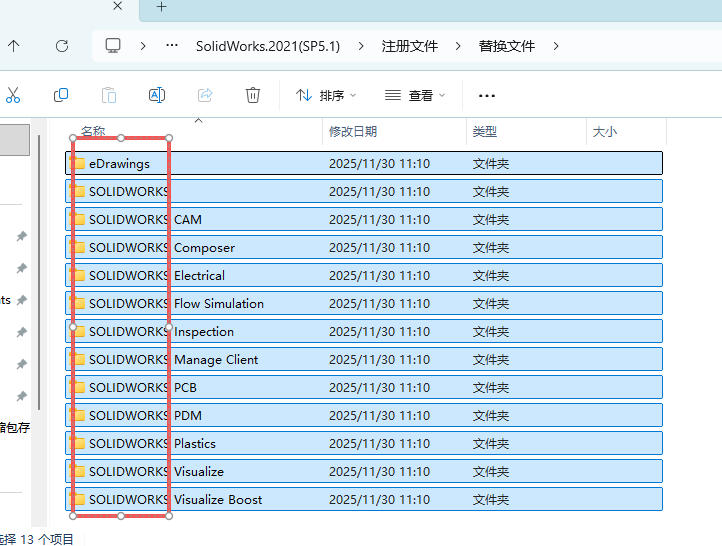
Task: Add a new tab with plus button
Action: 162,7
